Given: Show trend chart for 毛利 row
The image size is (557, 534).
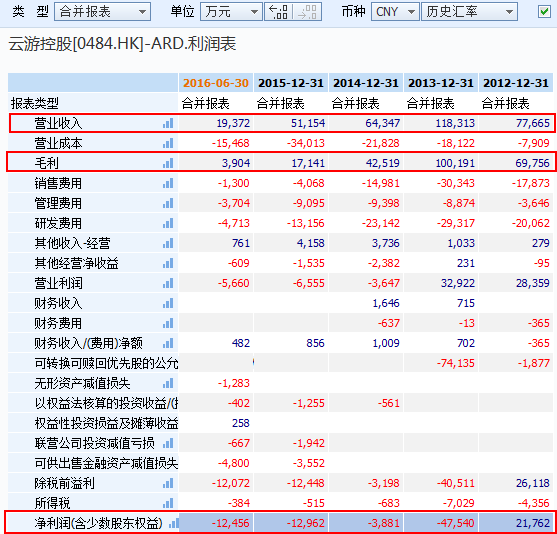Looking at the screenshot, I should tap(168, 163).
